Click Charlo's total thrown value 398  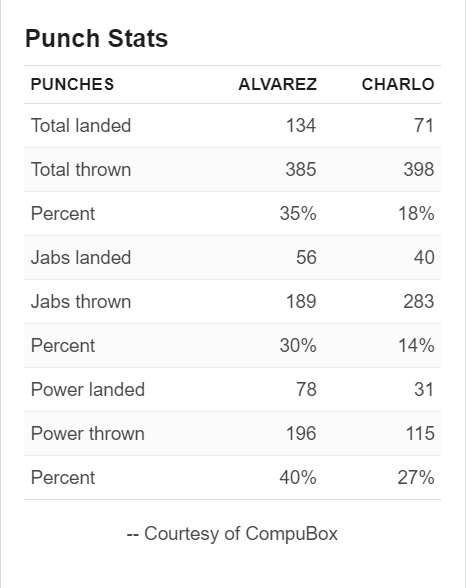point(419,170)
